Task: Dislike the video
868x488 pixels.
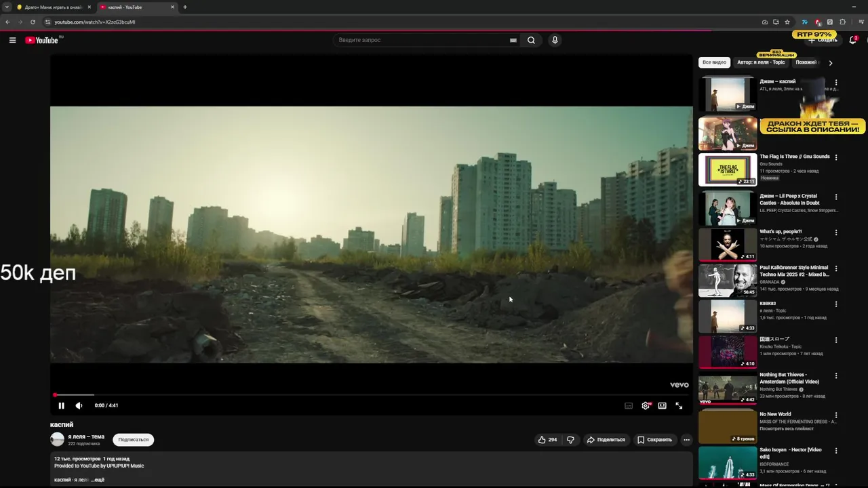Action: click(x=570, y=440)
